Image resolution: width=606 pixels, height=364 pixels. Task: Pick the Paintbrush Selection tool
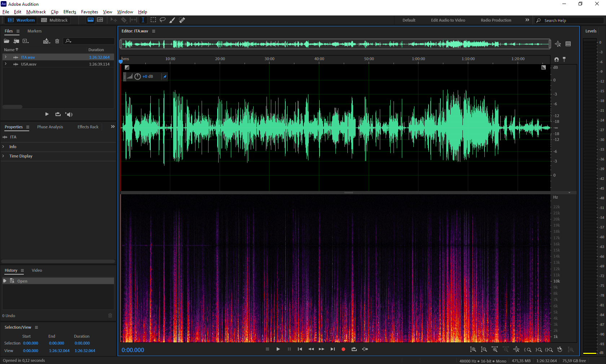click(x=172, y=20)
